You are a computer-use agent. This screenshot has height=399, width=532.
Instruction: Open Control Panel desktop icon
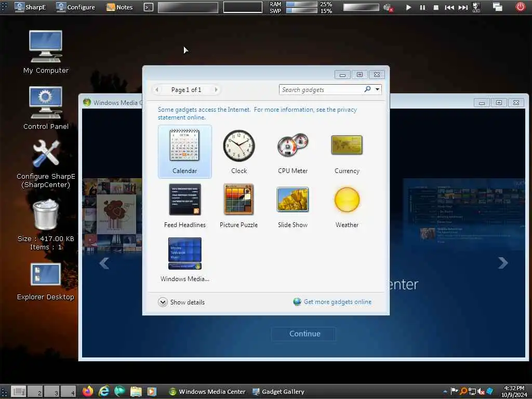(x=46, y=108)
